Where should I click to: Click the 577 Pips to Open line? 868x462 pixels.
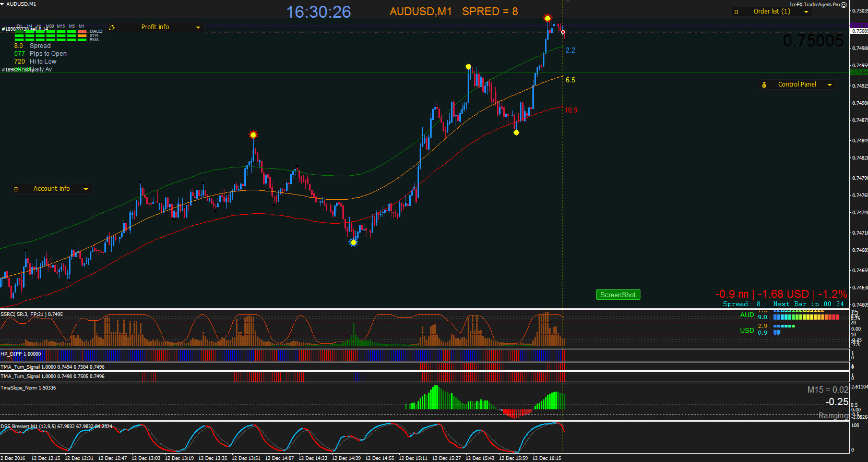click(40, 54)
